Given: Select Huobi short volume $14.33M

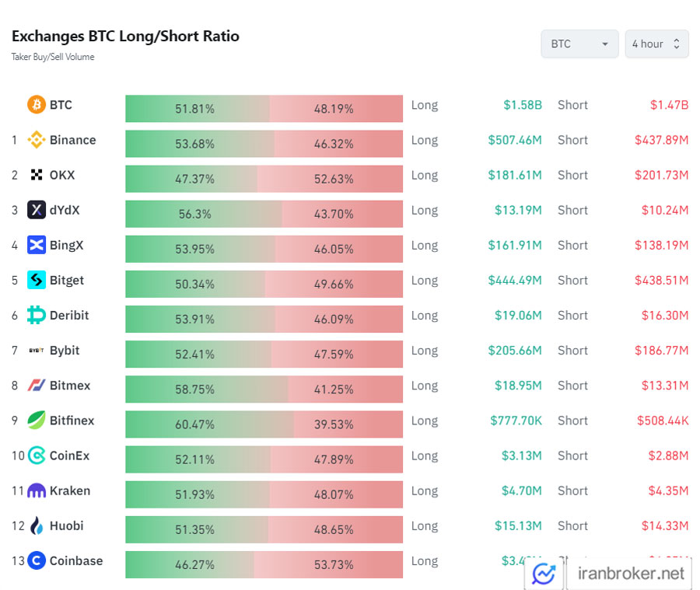Looking at the screenshot, I should [x=665, y=525].
